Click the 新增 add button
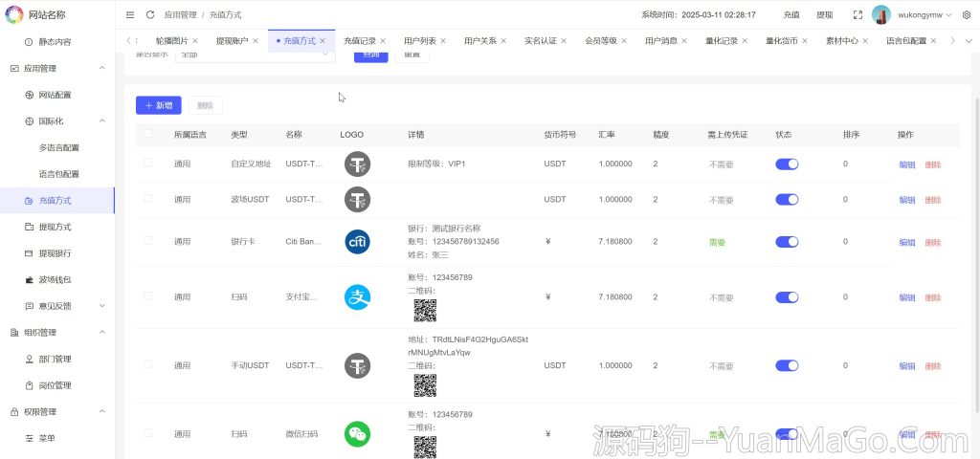The image size is (980, 459). point(159,105)
